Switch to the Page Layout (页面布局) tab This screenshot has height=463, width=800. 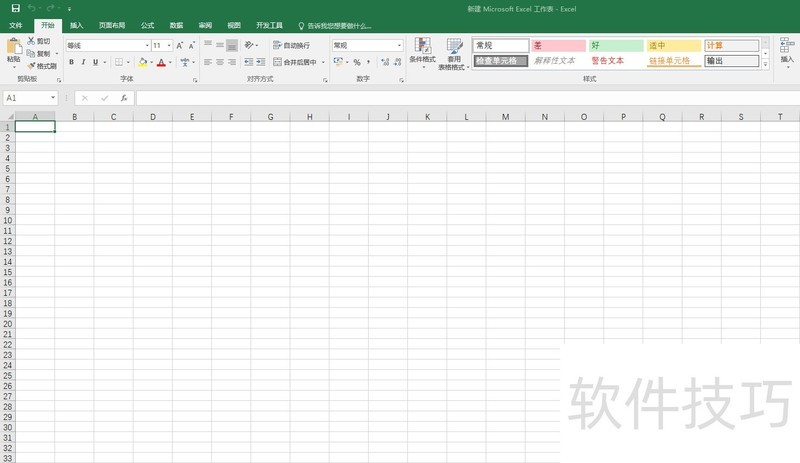pyautogui.click(x=112, y=26)
